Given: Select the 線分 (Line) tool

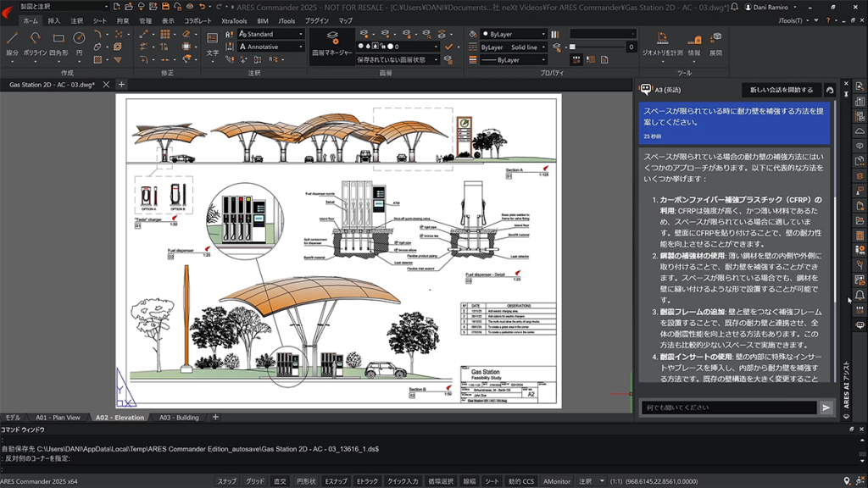Looking at the screenshot, I should 13,38.
